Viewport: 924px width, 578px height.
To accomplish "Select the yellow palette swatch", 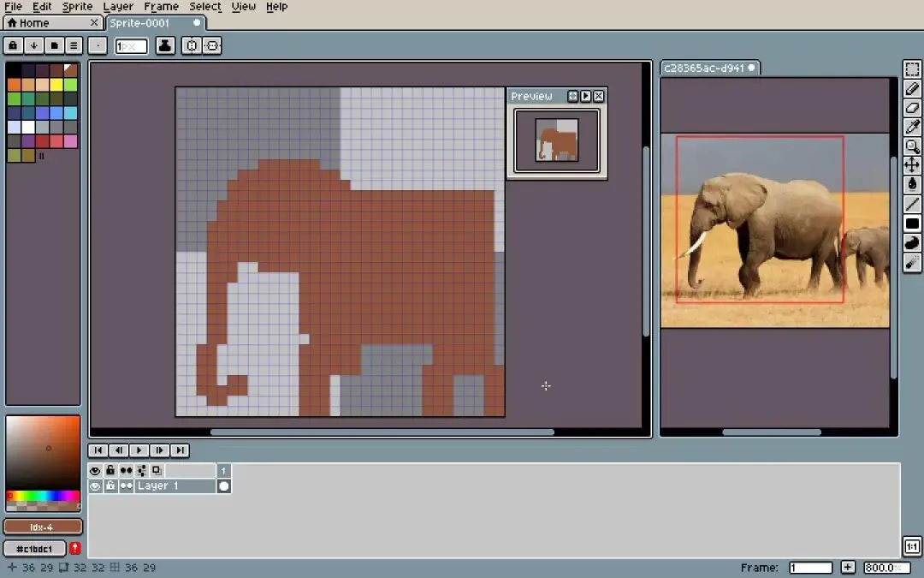I will 56,85.
